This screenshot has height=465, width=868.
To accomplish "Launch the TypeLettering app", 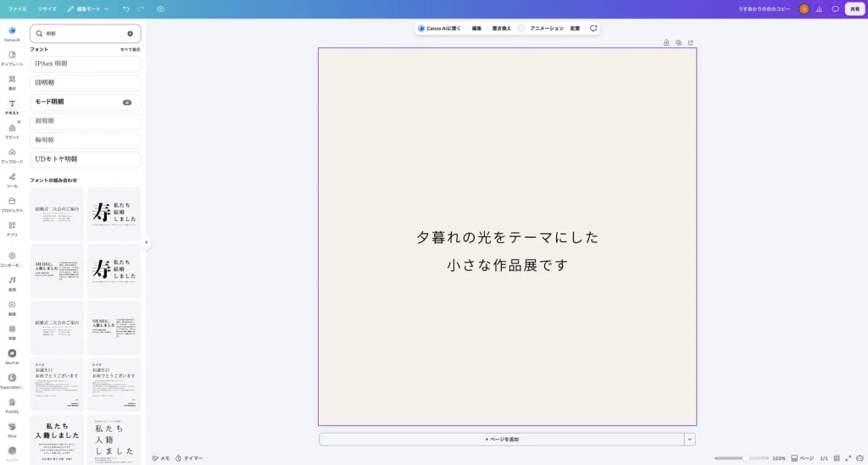I will pos(12,380).
